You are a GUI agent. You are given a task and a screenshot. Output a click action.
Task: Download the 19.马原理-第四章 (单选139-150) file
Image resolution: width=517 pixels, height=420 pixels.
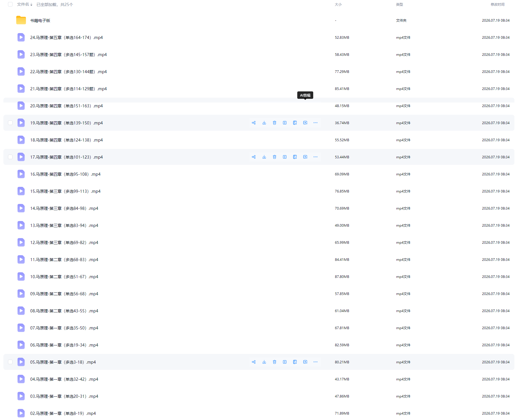tap(264, 123)
